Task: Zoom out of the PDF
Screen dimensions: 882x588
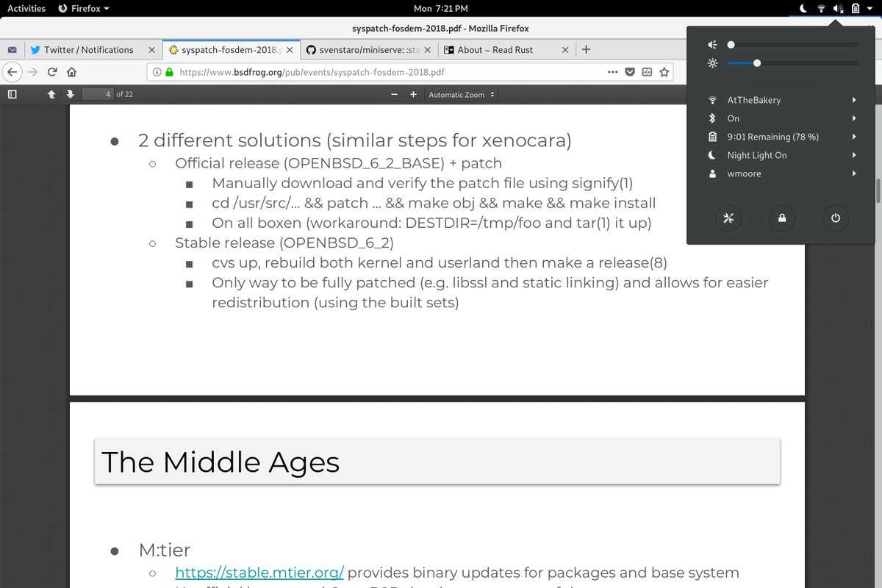Action: pos(395,94)
